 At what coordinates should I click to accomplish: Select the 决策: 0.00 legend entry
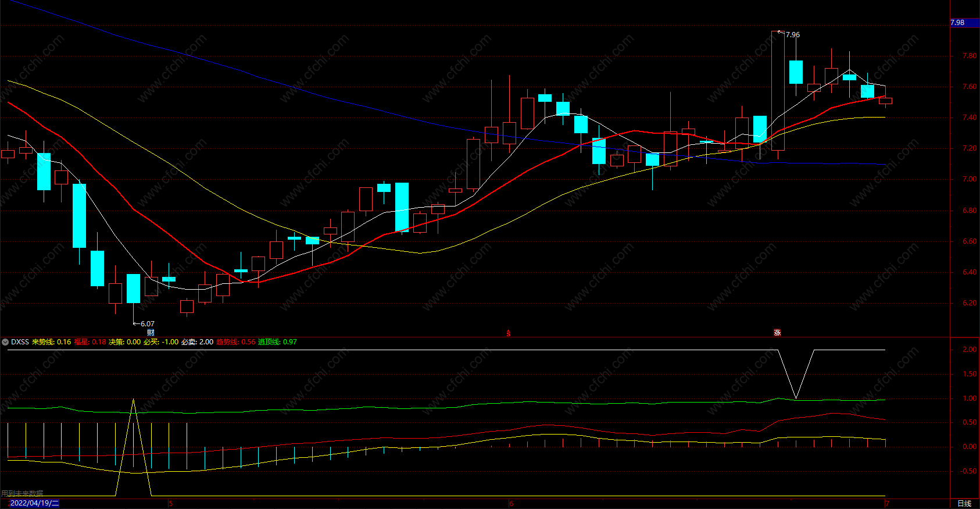(125, 342)
